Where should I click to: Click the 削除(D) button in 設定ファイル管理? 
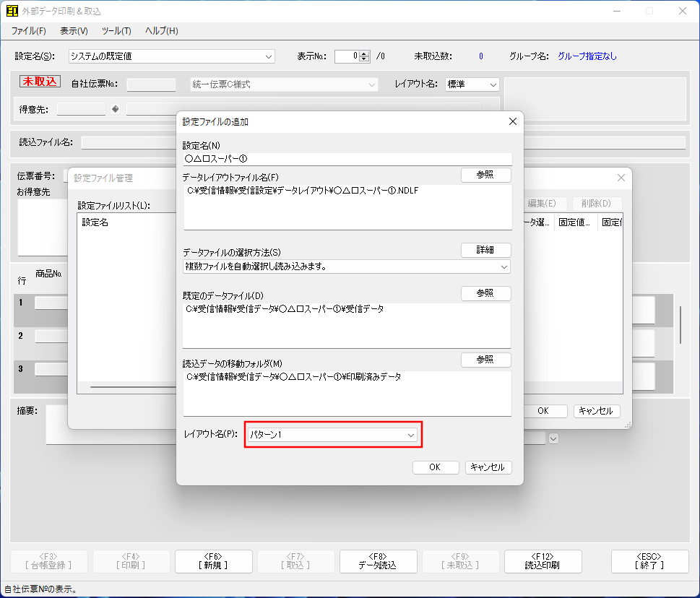pyautogui.click(x=596, y=204)
